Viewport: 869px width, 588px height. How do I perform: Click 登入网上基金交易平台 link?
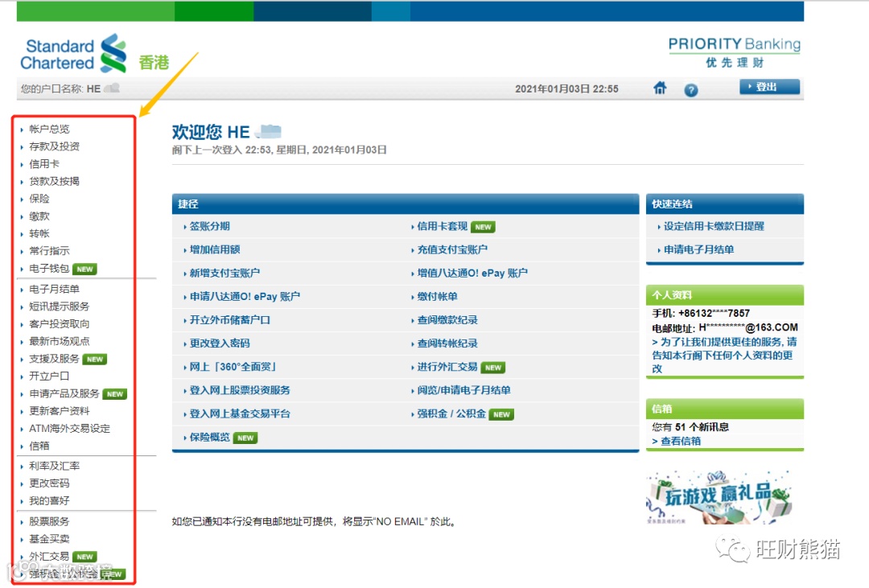pyautogui.click(x=240, y=413)
